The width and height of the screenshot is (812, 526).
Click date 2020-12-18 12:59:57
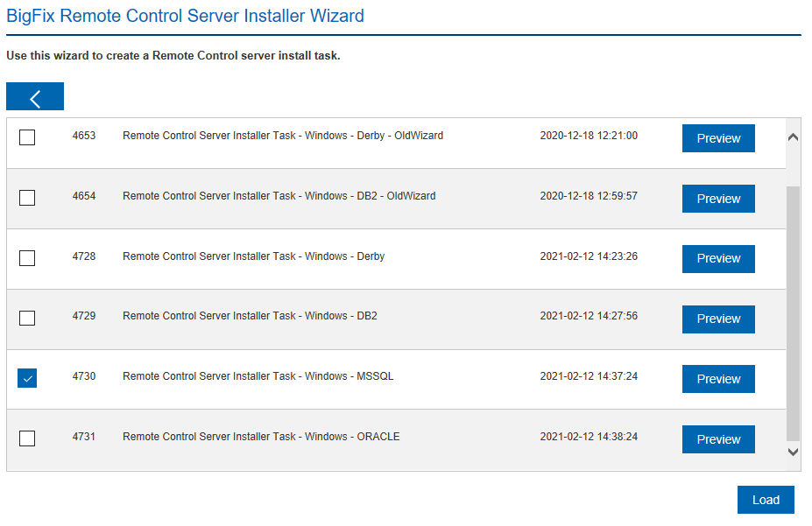click(589, 196)
